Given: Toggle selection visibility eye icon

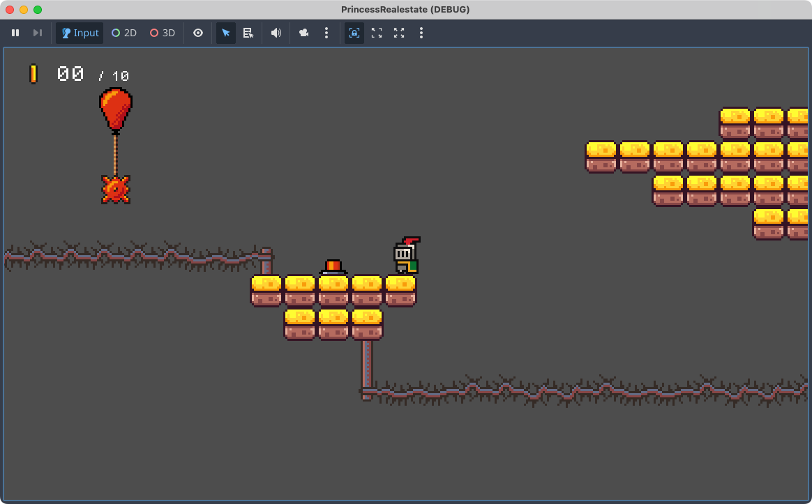Looking at the screenshot, I should pyautogui.click(x=198, y=33).
